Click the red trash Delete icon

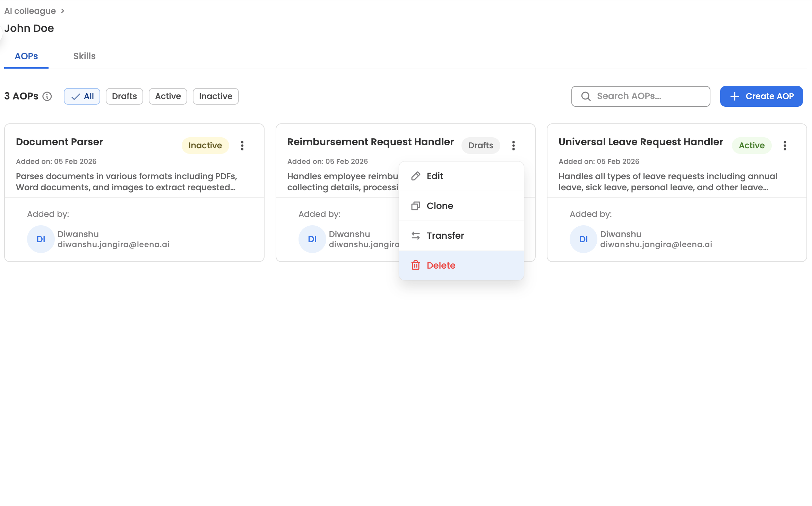pyautogui.click(x=415, y=265)
